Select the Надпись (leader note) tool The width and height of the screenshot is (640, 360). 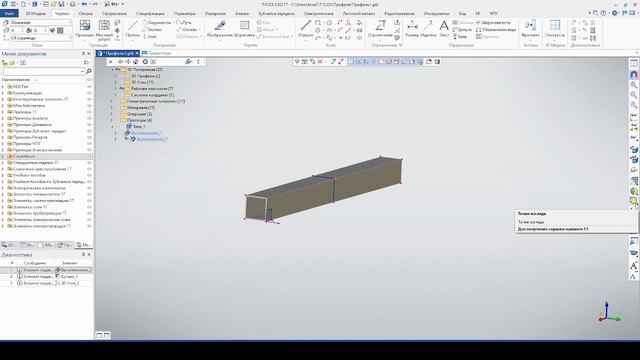(x=428, y=29)
